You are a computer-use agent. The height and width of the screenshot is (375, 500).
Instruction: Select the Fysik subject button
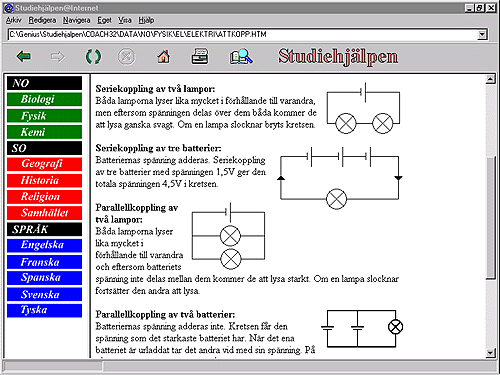(44, 116)
